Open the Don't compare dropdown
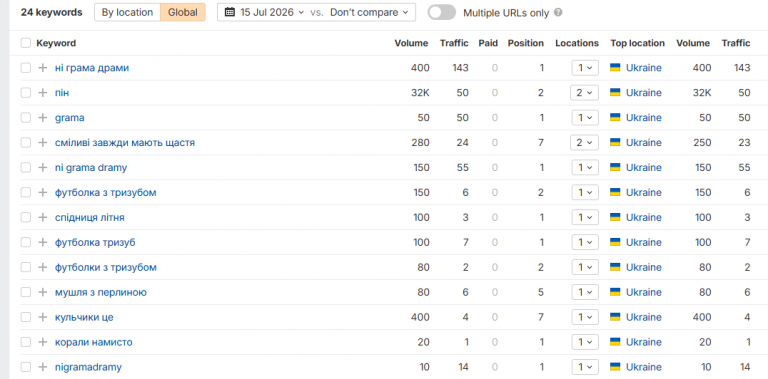The width and height of the screenshot is (768, 379). (x=369, y=13)
